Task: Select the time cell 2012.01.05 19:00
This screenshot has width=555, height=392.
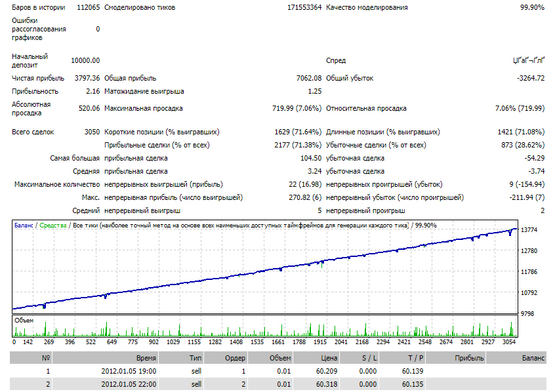Action: coord(129,371)
